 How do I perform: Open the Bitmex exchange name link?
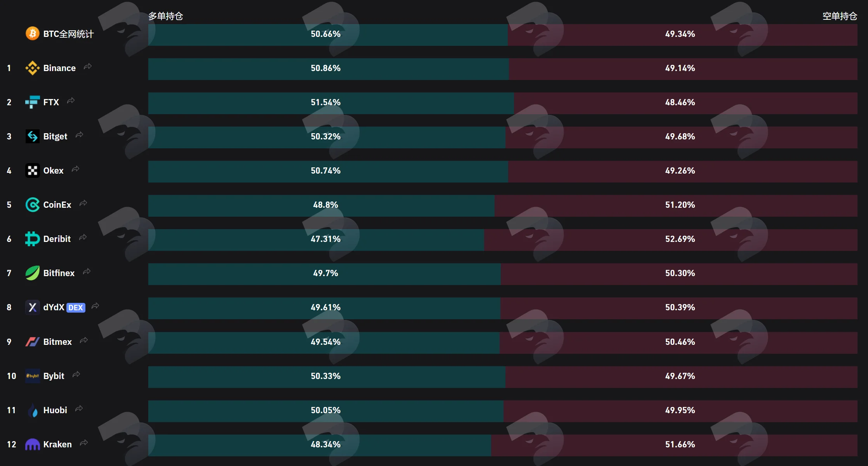[x=57, y=342]
